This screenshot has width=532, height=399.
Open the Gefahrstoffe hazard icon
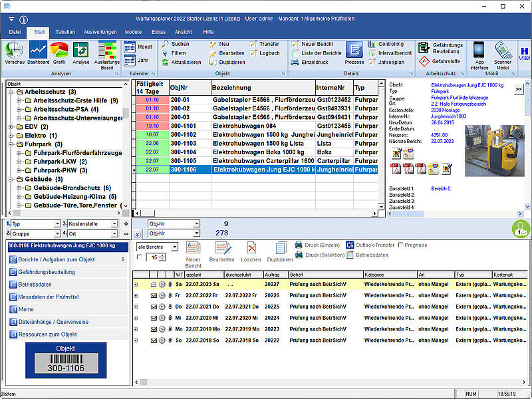424,61
